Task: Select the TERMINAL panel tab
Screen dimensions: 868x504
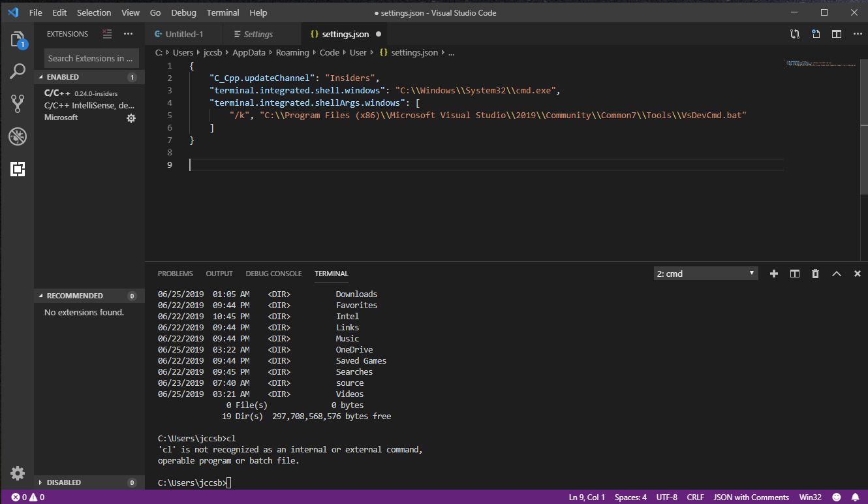Action: [x=332, y=274]
